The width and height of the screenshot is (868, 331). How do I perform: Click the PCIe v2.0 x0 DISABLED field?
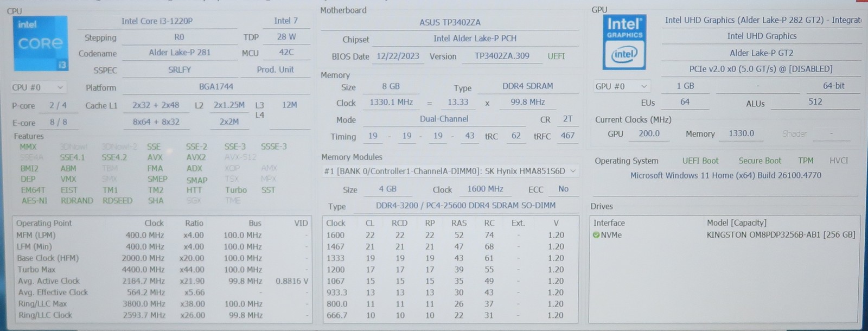click(x=762, y=69)
